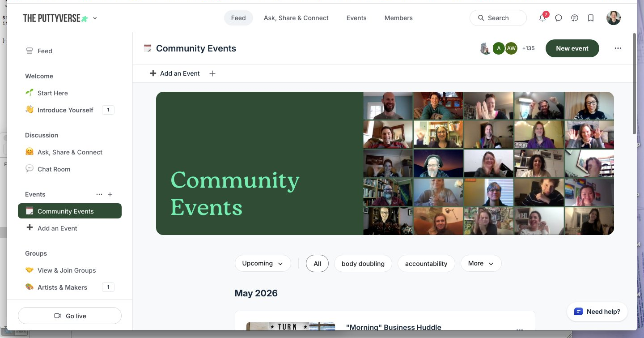The width and height of the screenshot is (644, 338).
Task: Open the chat threads icon in header
Action: pos(575,18)
